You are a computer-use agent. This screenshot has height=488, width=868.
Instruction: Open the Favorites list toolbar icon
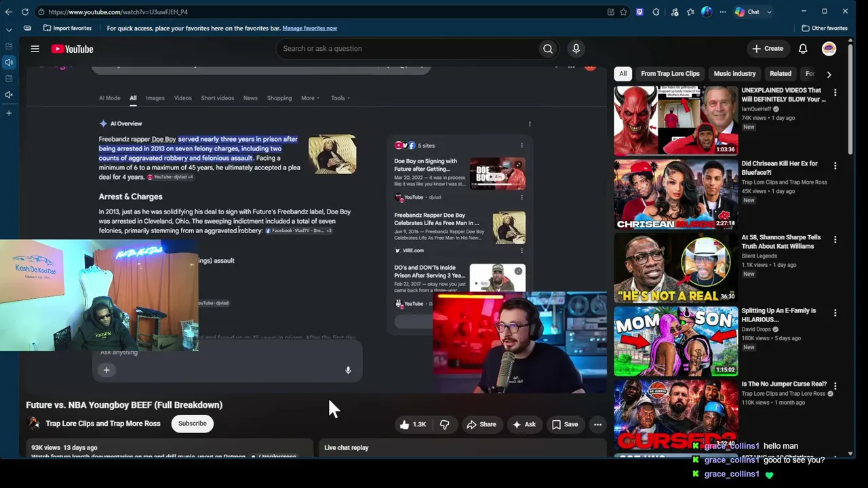pos(690,12)
